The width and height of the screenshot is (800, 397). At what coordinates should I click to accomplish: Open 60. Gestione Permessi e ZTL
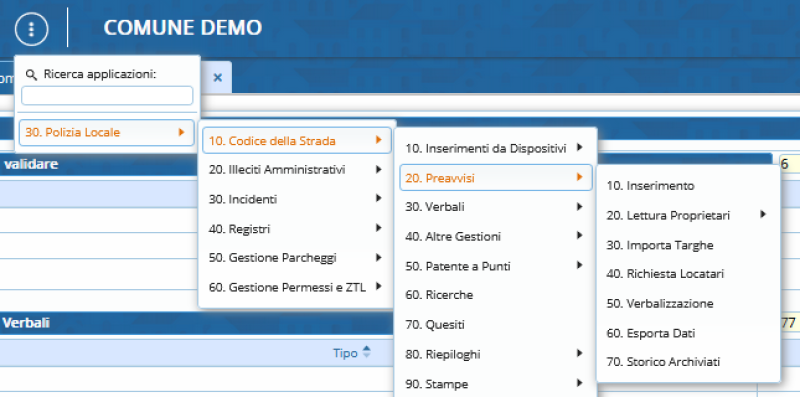[296, 288]
